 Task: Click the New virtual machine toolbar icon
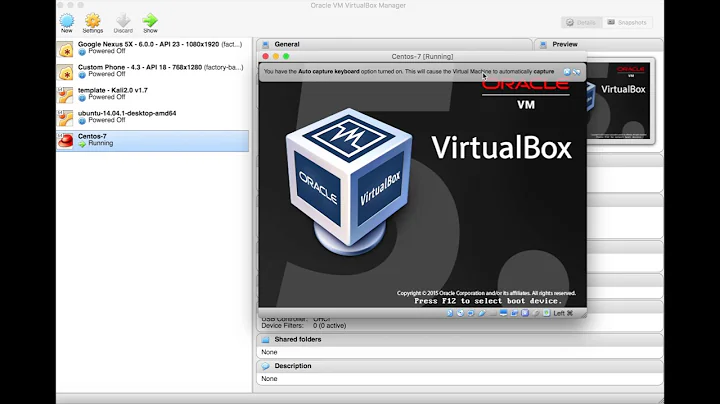point(67,23)
